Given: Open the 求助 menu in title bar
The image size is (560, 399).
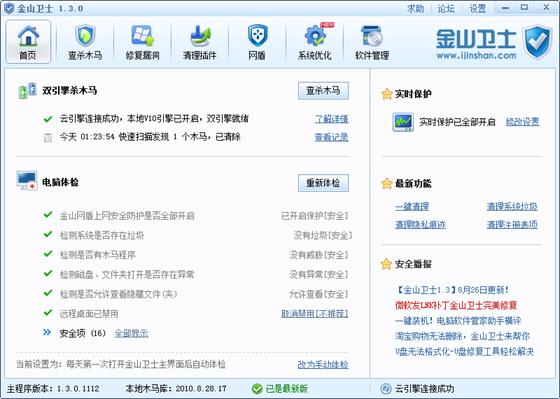Looking at the screenshot, I should 416,8.
